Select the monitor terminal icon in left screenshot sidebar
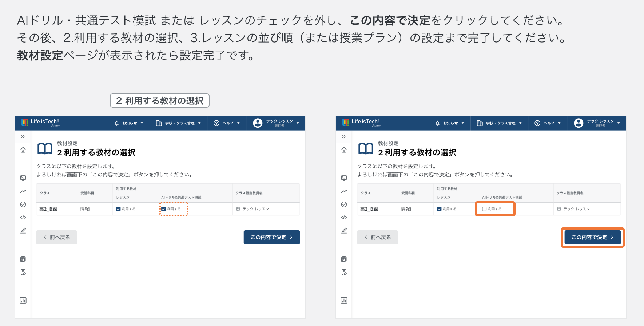The height and width of the screenshot is (326, 644). 23,178
